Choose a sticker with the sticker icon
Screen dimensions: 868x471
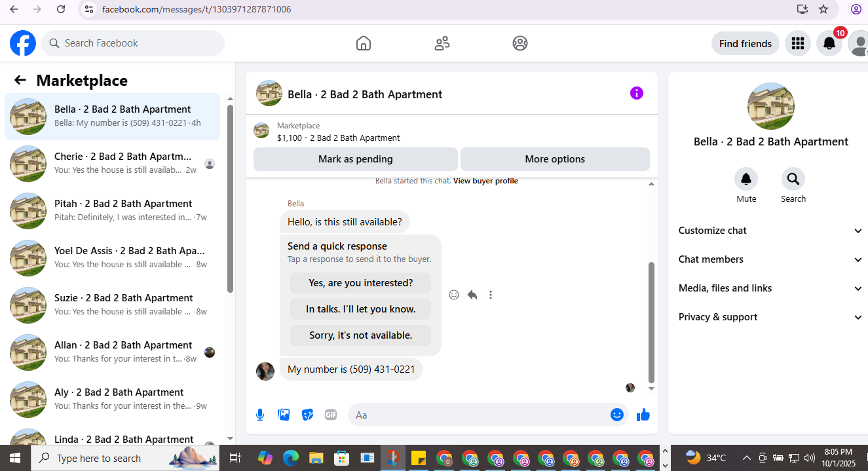(x=307, y=415)
